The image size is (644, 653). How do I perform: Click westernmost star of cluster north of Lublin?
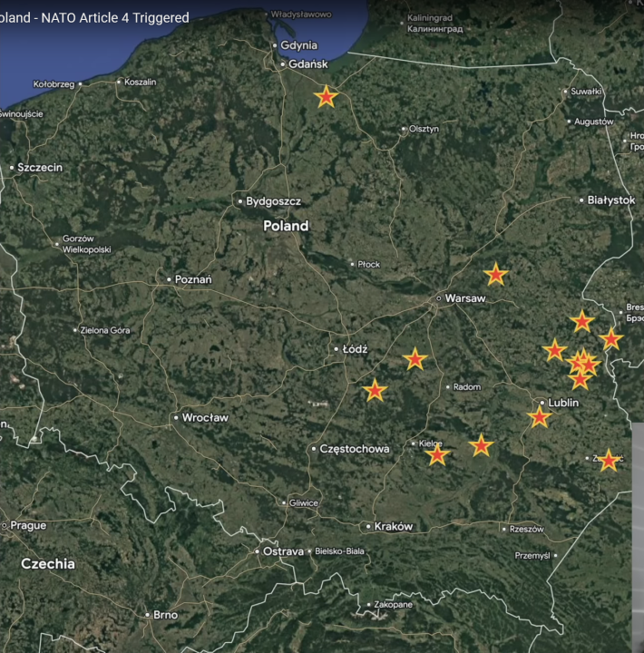coord(554,350)
